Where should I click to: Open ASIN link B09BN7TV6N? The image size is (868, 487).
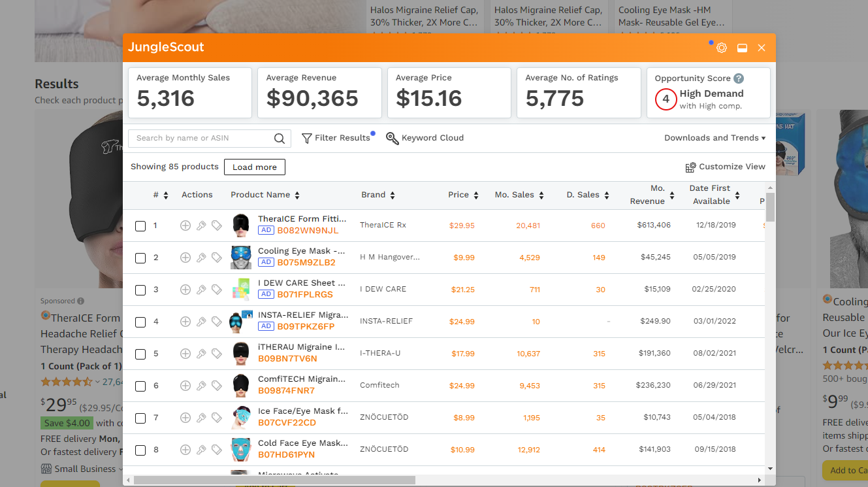[x=287, y=359]
